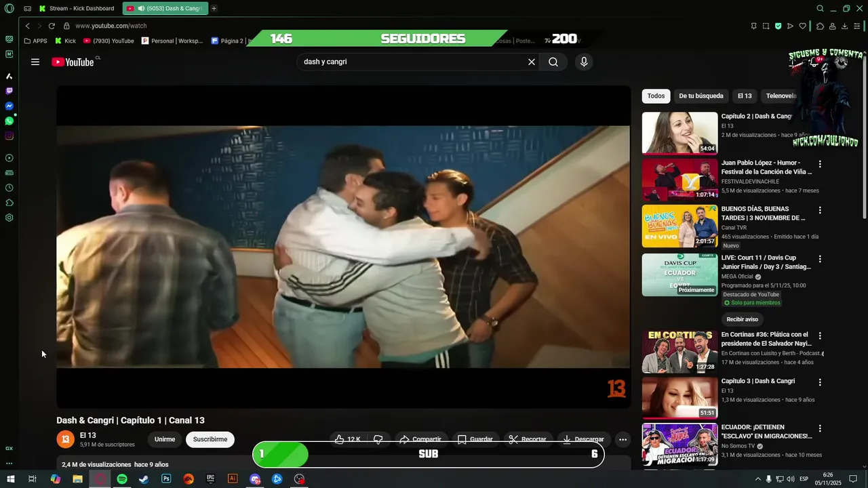Subscribe with the Suscribirme button
Viewport: 868px width, 488px height.
click(x=210, y=439)
